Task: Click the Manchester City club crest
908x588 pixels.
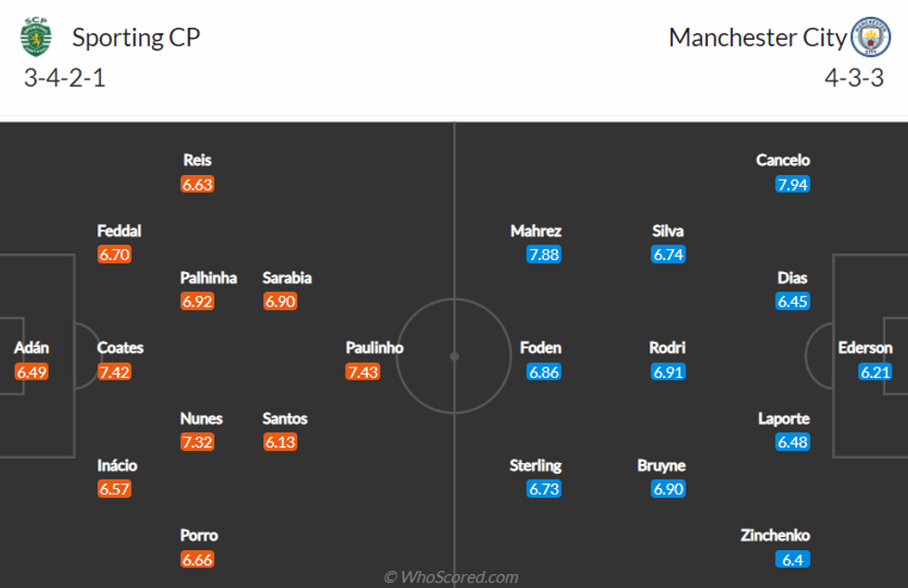Action: [x=870, y=37]
